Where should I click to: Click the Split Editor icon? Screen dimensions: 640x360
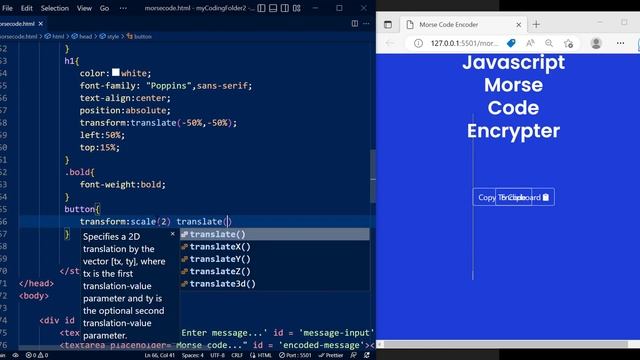355,24
